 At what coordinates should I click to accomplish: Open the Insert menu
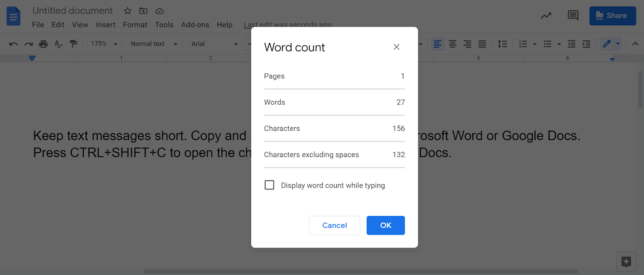click(106, 25)
